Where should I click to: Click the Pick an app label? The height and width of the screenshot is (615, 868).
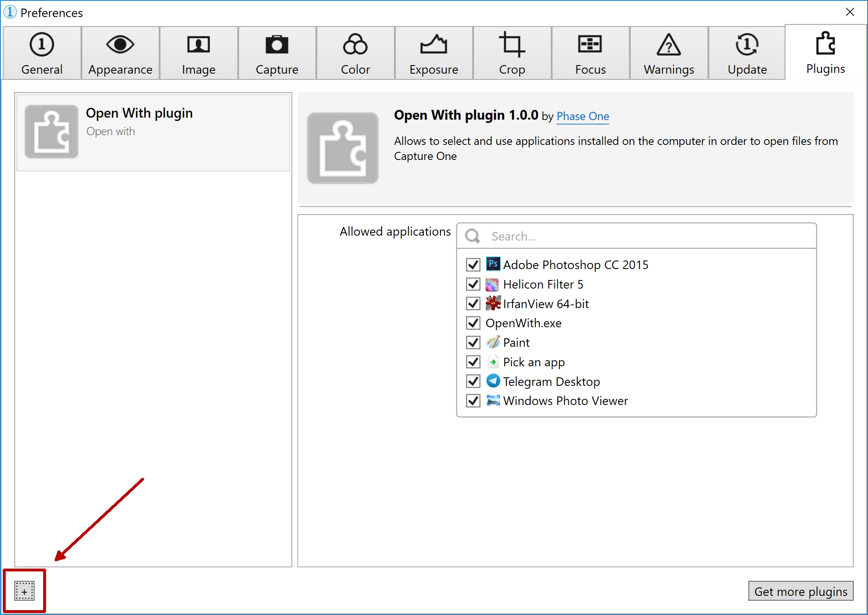[x=534, y=362]
